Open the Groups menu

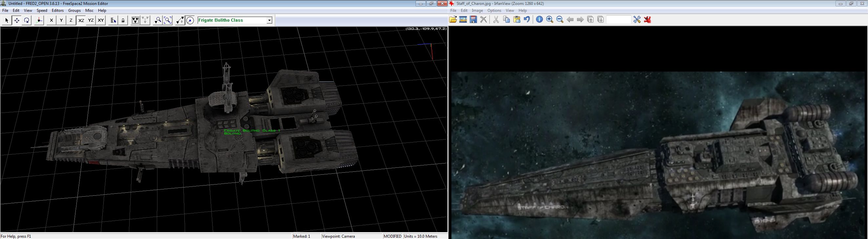click(74, 11)
